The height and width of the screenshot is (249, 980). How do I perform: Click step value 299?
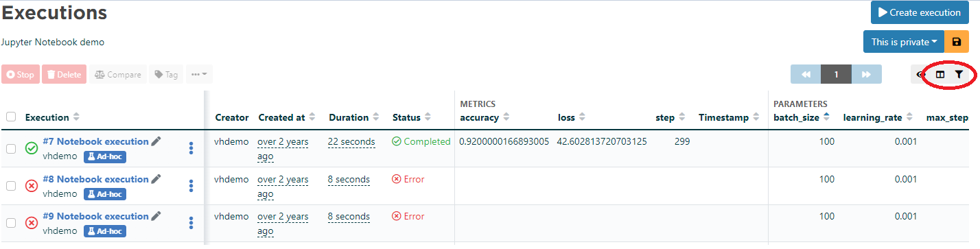point(682,141)
